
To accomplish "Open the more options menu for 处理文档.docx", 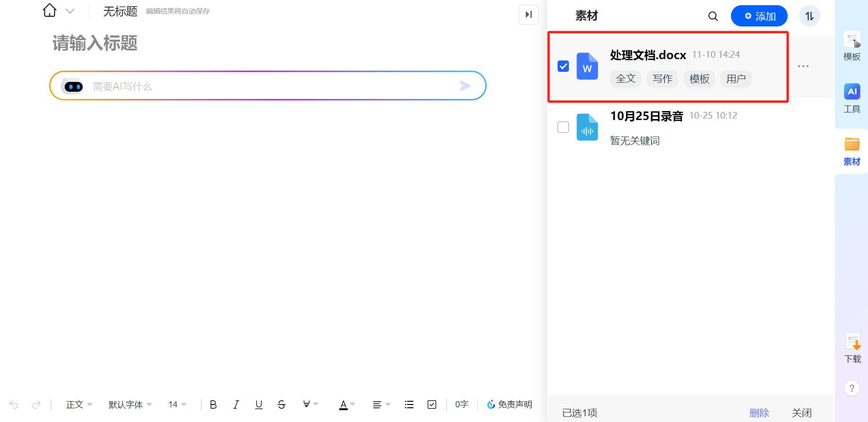I will (803, 66).
